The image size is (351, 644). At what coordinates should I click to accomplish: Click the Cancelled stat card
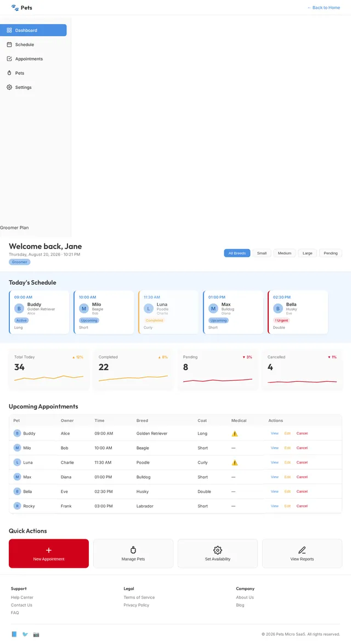click(x=302, y=369)
